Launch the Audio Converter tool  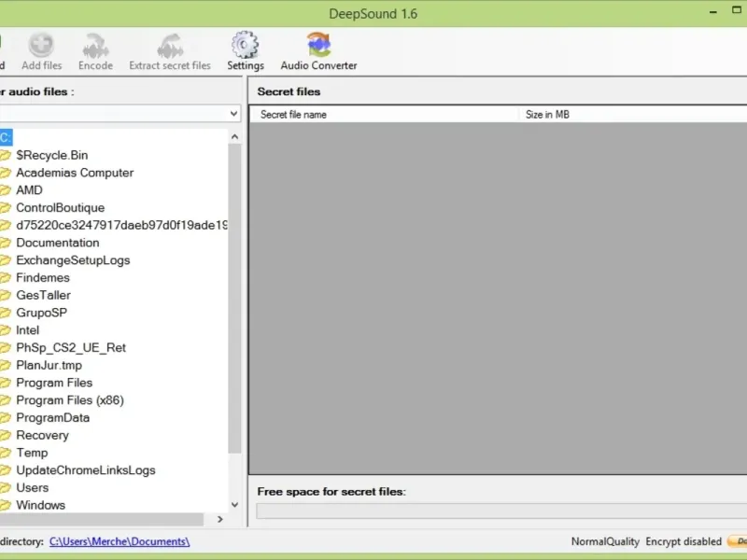coord(318,51)
